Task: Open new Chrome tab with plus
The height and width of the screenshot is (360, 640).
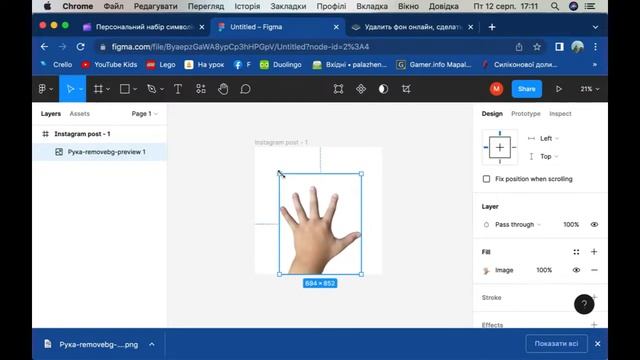Action: [x=492, y=27]
